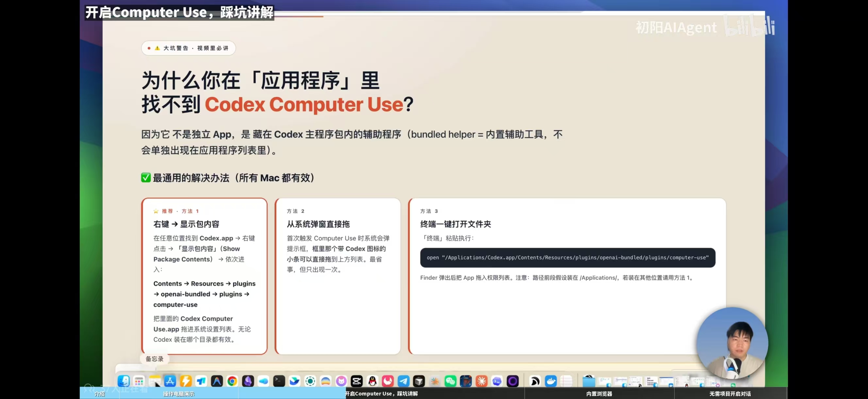This screenshot has width=868, height=399.
Task: Launch Docker whale icon
Action: coord(551,381)
